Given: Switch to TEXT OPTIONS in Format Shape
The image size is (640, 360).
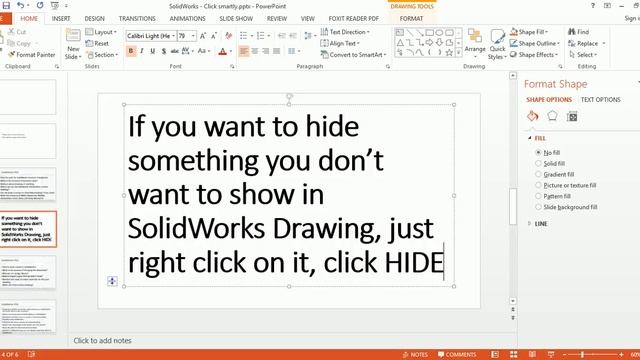Looking at the screenshot, I should 600,100.
